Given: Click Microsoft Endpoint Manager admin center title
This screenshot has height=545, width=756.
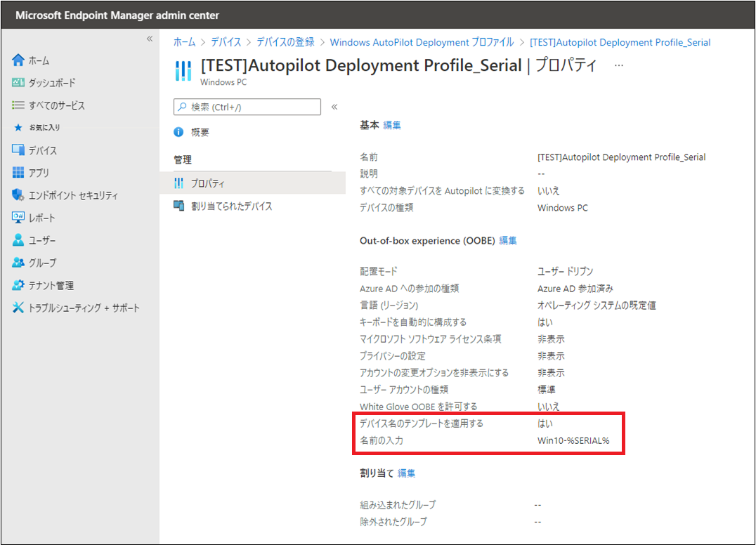Looking at the screenshot, I should (117, 15).
